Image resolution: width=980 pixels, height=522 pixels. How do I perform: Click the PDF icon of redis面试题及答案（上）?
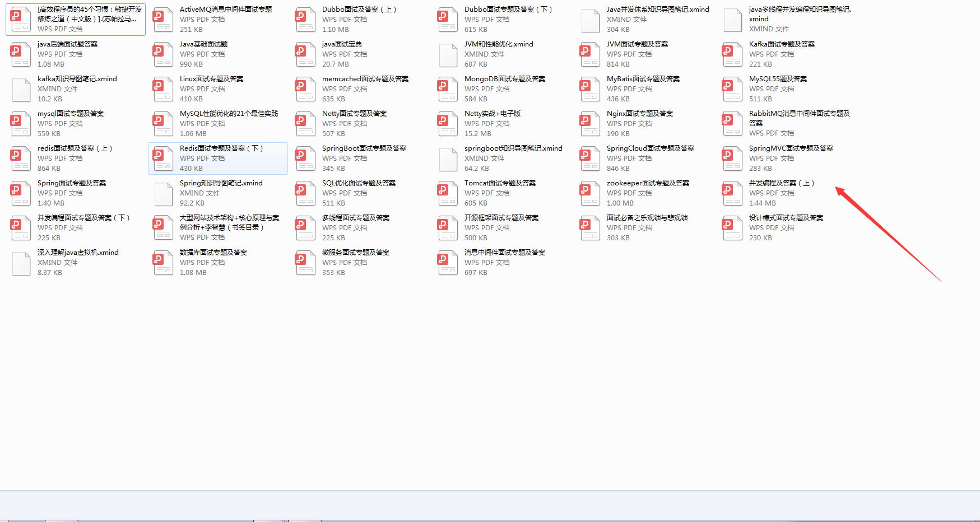click(x=21, y=159)
